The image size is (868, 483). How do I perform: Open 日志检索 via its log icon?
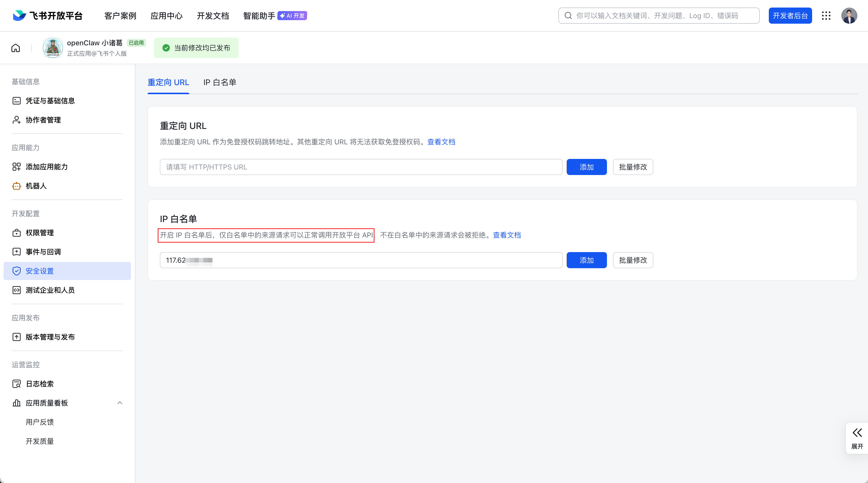click(x=17, y=384)
